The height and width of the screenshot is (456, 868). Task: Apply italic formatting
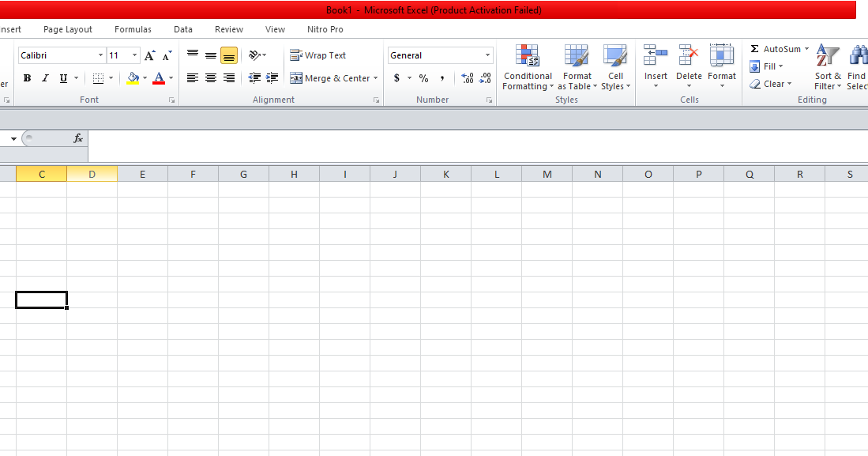point(45,77)
